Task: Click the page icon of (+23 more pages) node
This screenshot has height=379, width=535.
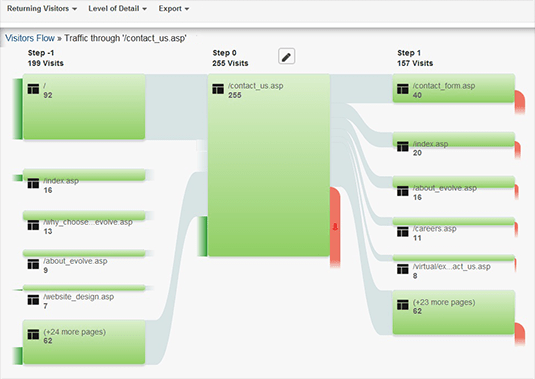Action: pyautogui.click(x=403, y=305)
